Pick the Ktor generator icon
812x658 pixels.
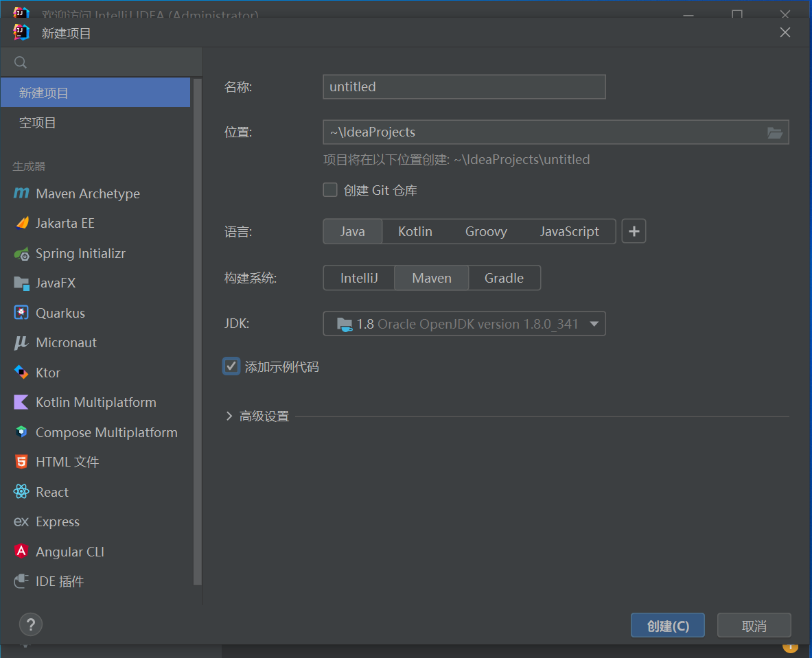tap(21, 373)
